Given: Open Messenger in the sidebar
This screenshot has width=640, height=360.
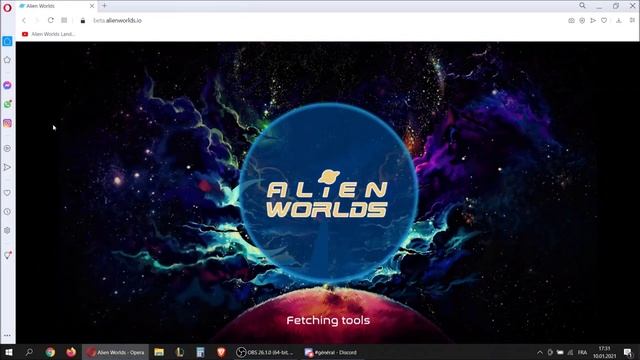Looking at the screenshot, I should (7, 85).
